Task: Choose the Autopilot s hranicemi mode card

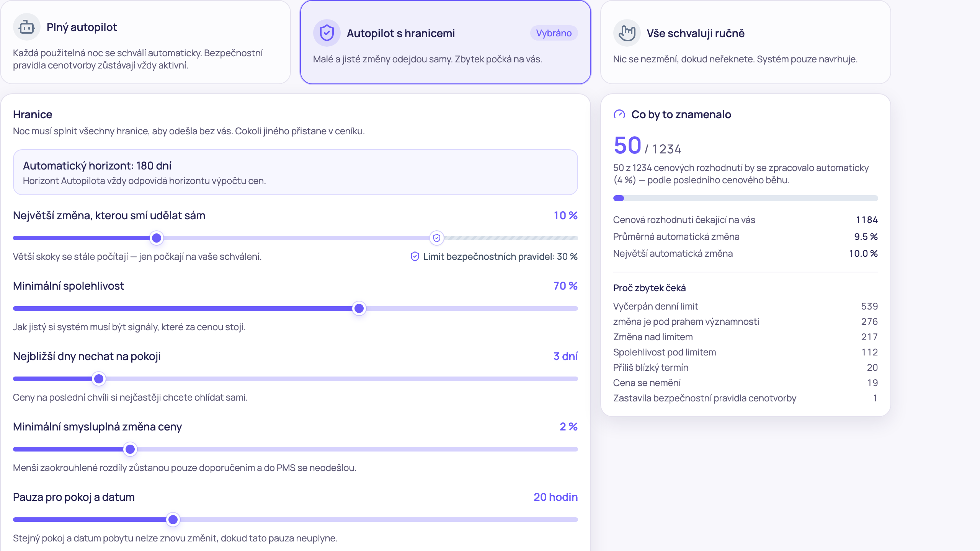Action: tap(446, 42)
